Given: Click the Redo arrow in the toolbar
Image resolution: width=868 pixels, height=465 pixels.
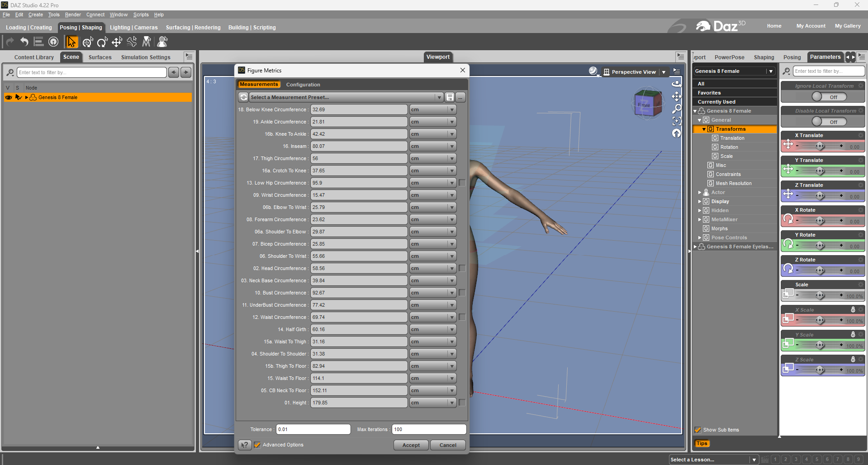Looking at the screenshot, I should tap(10, 42).
